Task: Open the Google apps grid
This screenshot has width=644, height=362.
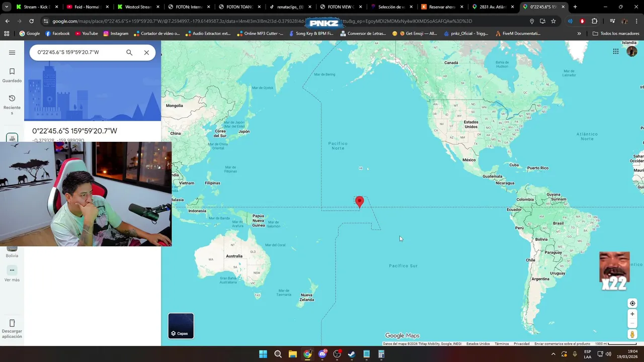Action: coord(616,51)
